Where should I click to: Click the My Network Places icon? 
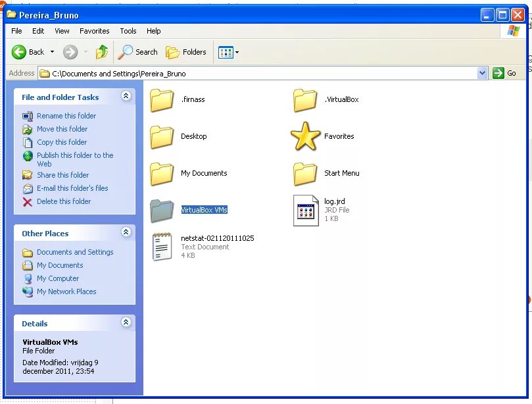(x=28, y=292)
